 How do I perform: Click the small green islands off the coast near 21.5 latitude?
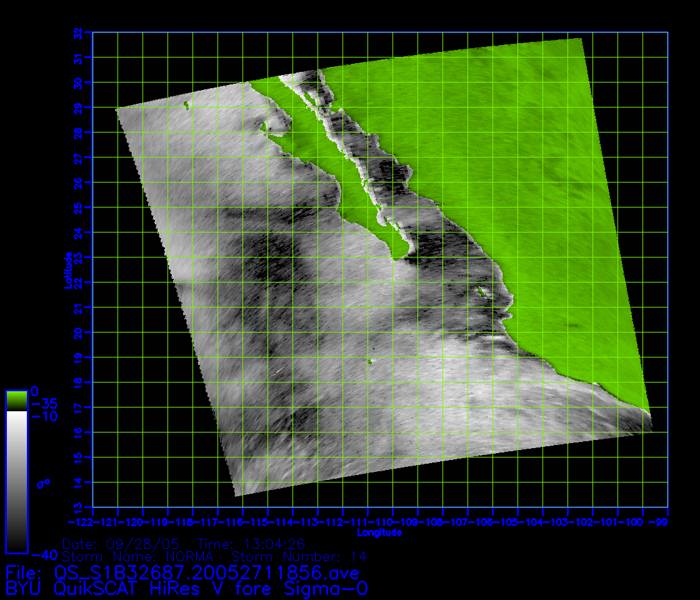point(482,291)
